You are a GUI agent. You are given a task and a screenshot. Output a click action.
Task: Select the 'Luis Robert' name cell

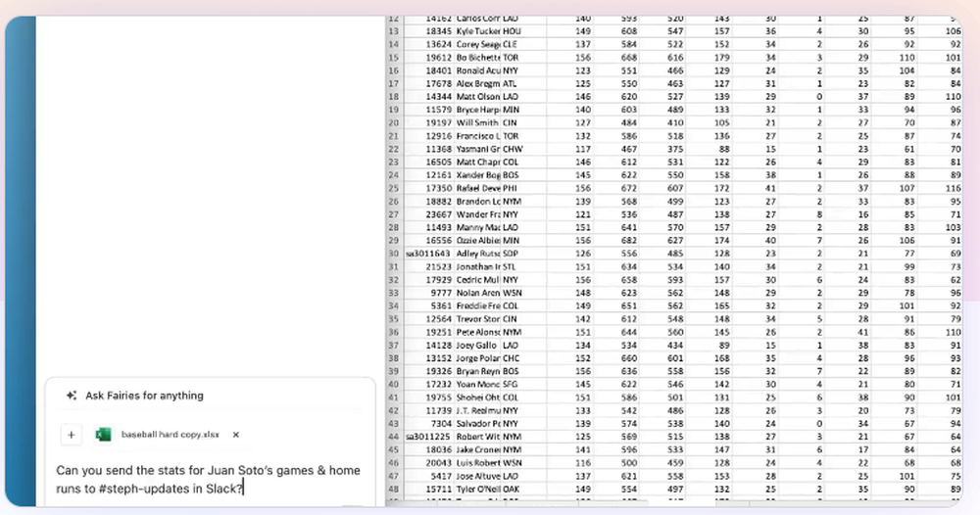pyautogui.click(x=478, y=462)
